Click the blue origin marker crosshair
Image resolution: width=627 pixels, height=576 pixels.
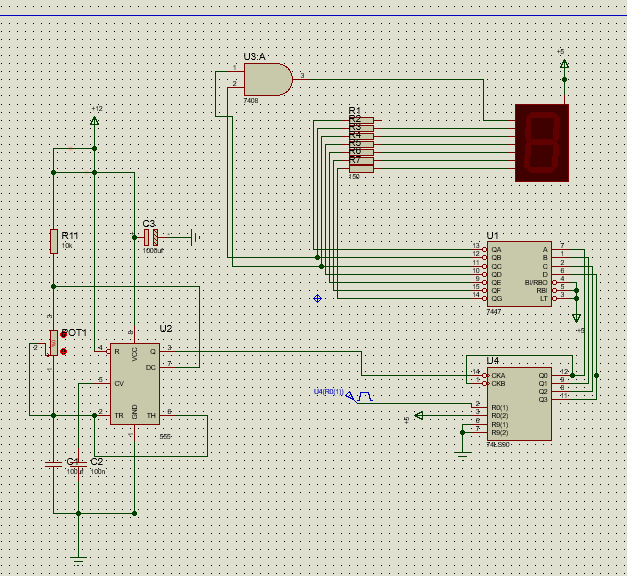tap(317, 298)
